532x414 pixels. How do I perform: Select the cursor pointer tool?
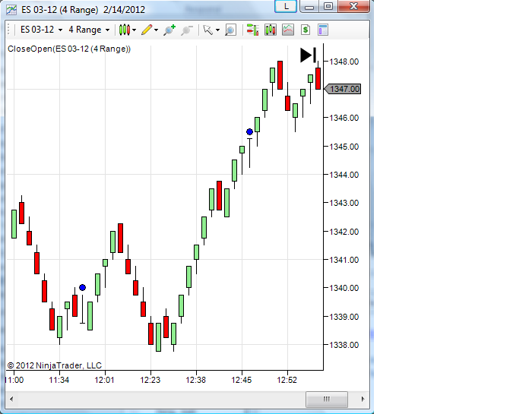208,30
